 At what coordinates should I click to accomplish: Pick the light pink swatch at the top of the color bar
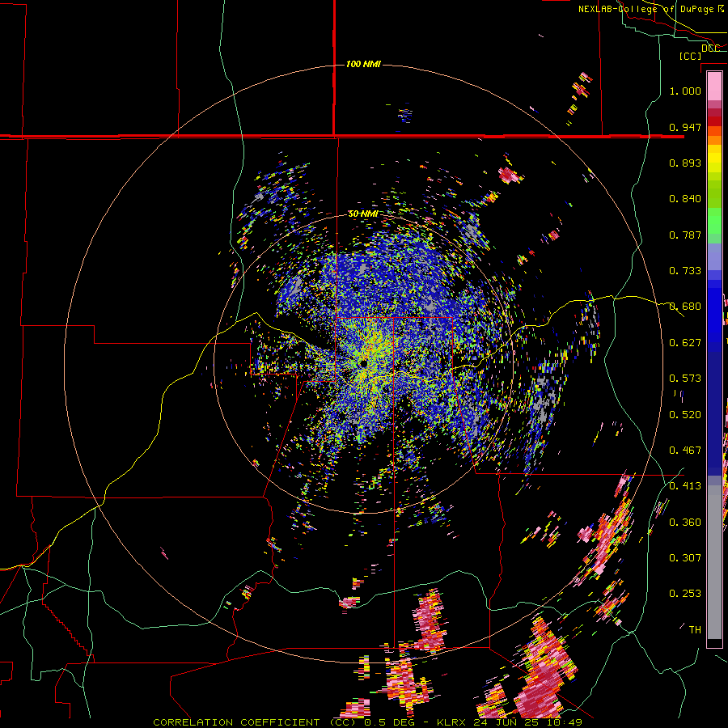pyautogui.click(x=714, y=86)
